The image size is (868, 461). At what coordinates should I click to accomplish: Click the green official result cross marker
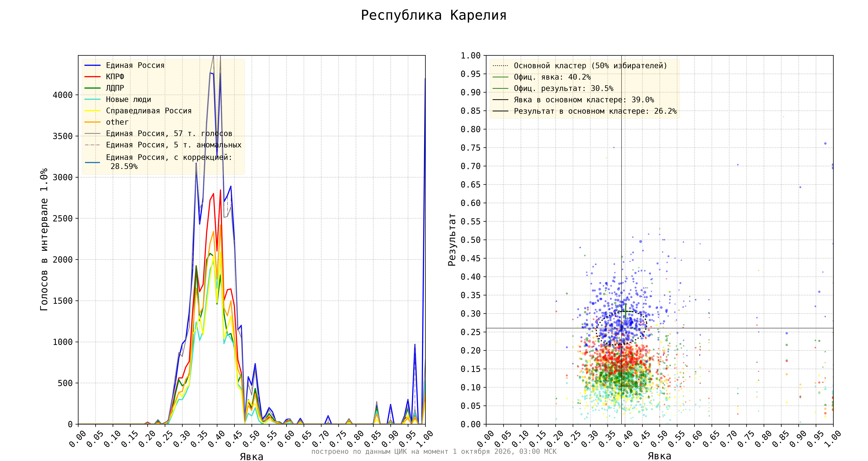click(x=625, y=311)
